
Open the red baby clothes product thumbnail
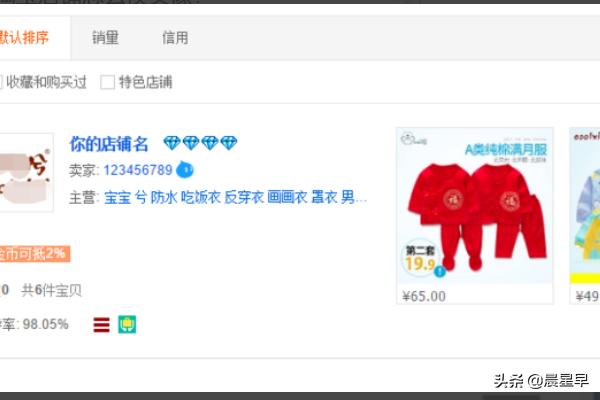coord(475,216)
